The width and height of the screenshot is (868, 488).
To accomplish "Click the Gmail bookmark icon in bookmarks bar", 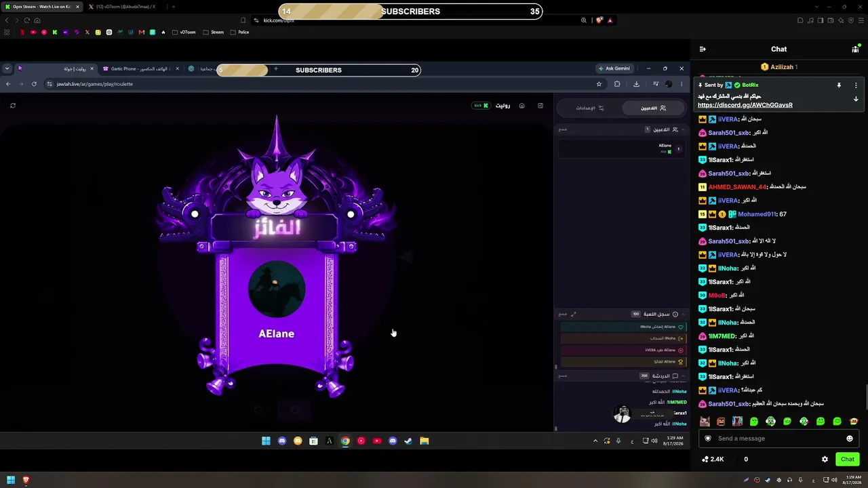I will pyautogui.click(x=141, y=32).
